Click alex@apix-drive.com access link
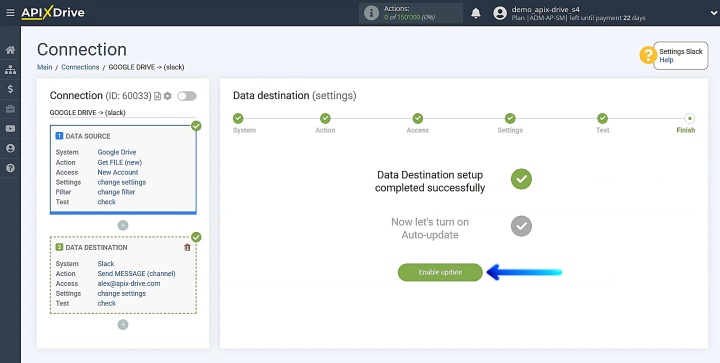720x363 pixels. [129, 284]
